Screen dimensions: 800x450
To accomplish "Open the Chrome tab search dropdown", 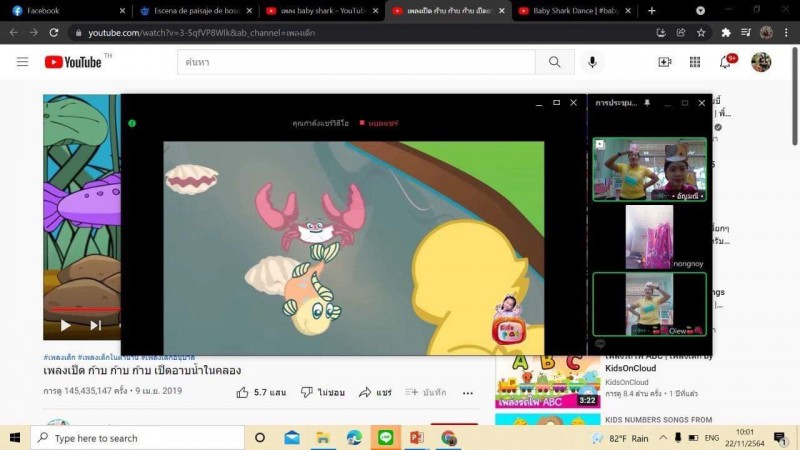I will pos(700,10).
